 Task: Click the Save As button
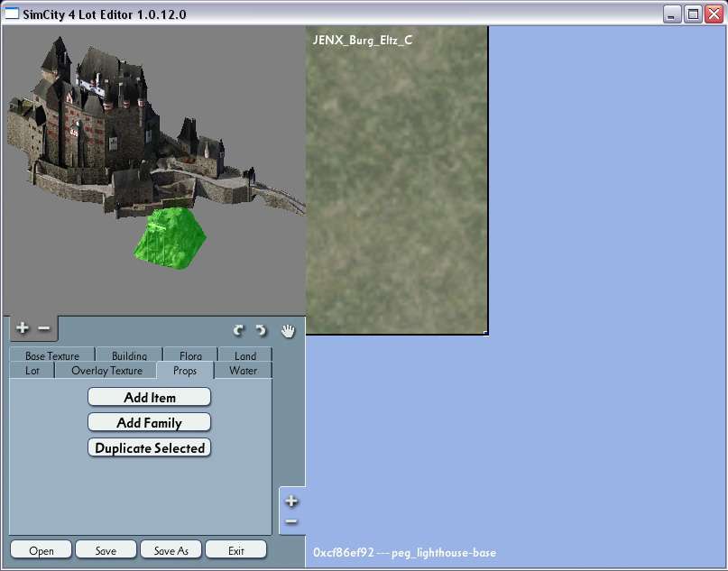[x=170, y=550]
